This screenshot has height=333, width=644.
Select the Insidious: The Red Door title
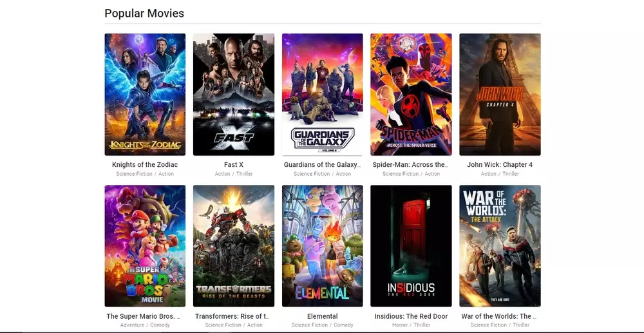click(x=411, y=316)
